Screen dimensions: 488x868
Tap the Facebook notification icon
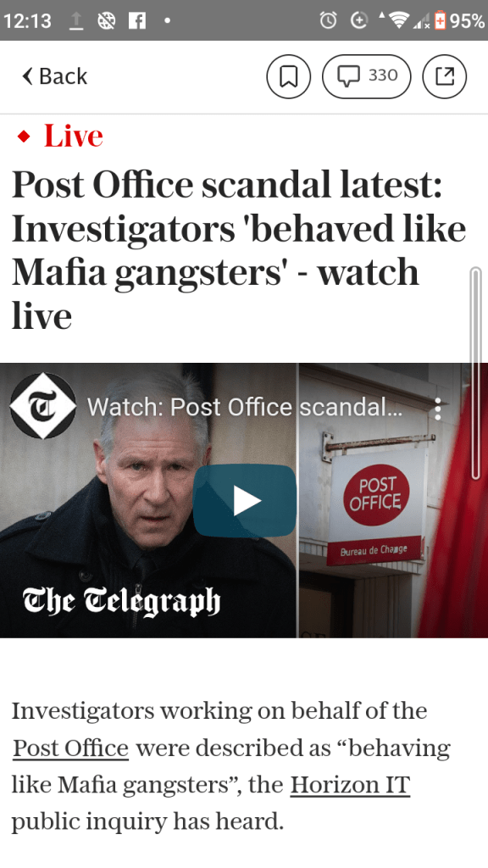pyautogui.click(x=136, y=20)
